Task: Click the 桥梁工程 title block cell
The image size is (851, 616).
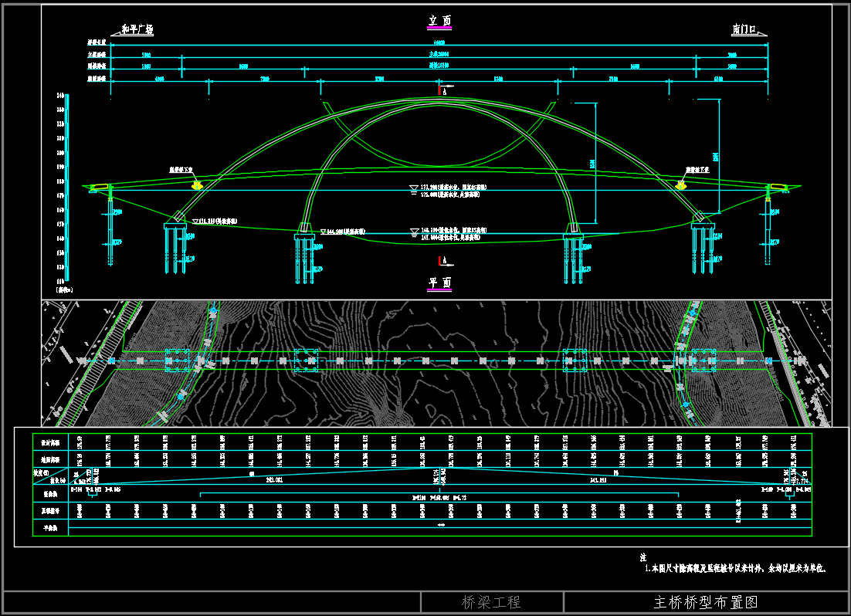Action: tap(491, 602)
